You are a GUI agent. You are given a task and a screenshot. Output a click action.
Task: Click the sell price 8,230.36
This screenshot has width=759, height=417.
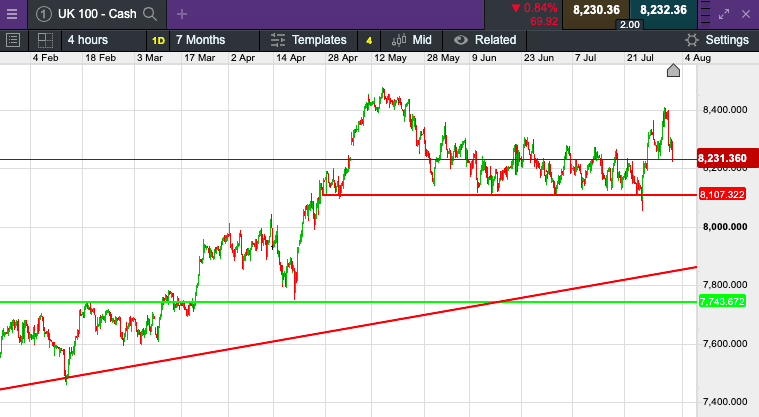596,10
